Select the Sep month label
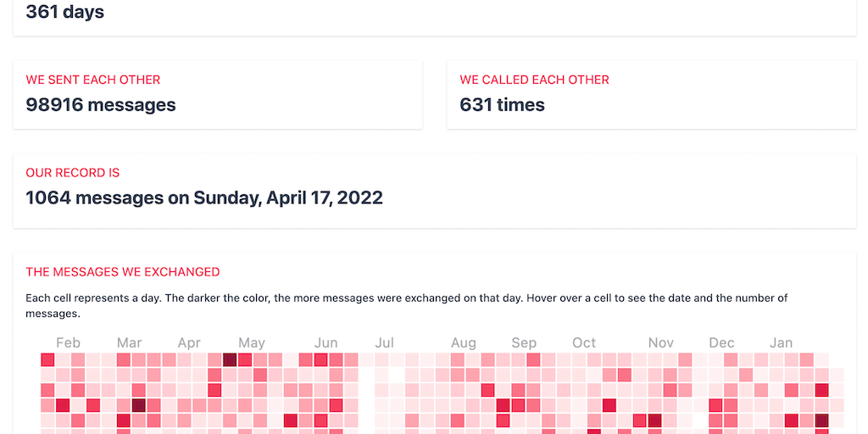The image size is (868, 434). [524, 343]
